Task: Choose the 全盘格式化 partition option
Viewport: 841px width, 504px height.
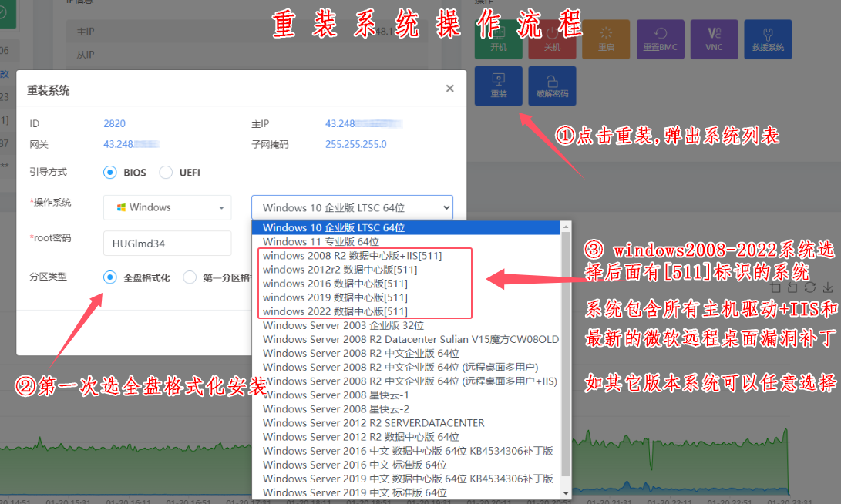Action: click(x=110, y=277)
